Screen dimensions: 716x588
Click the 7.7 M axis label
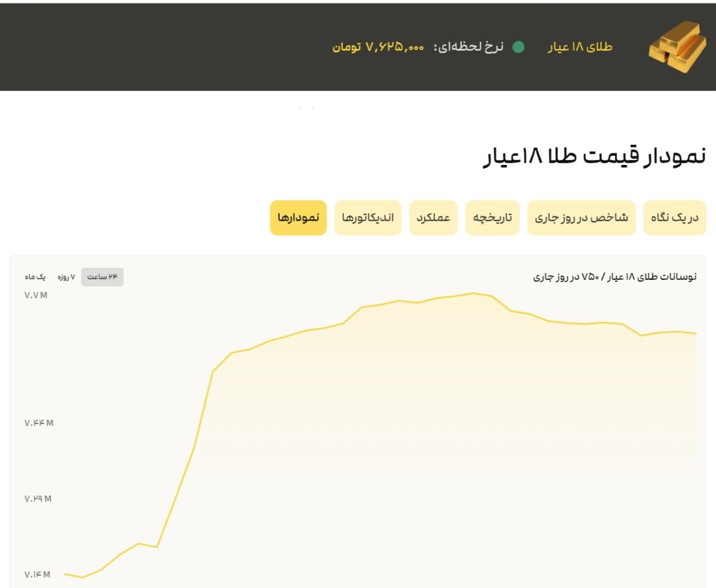click(35, 295)
